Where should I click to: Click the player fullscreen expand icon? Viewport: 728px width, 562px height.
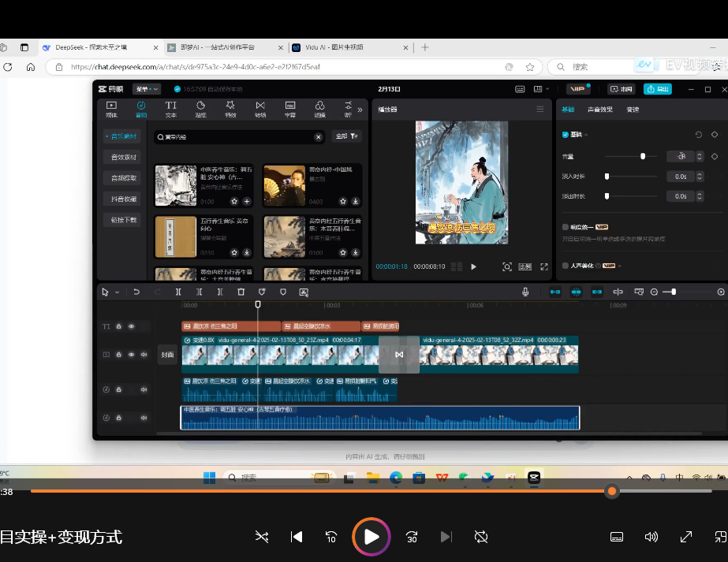(x=544, y=266)
